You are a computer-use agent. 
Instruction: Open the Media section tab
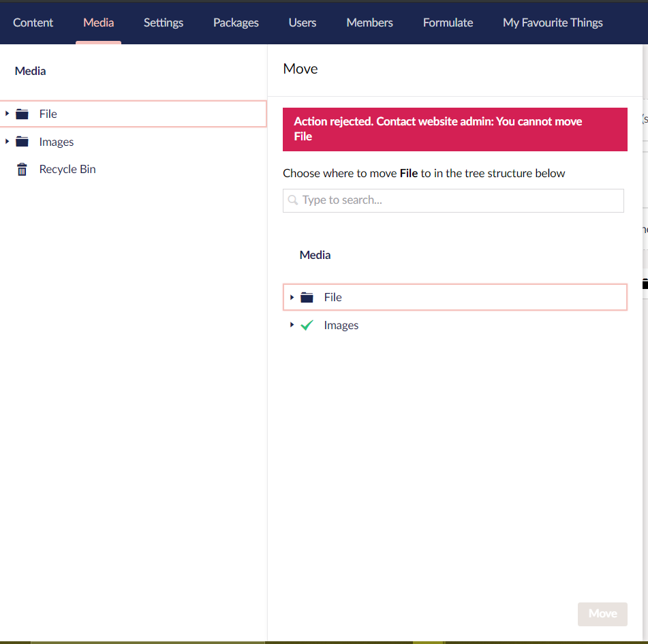[98, 22]
